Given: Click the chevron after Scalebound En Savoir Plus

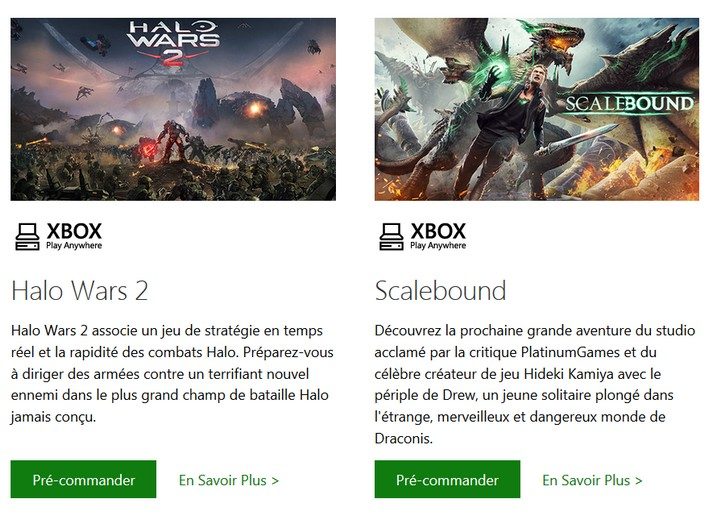Looking at the screenshot, I should point(638,480).
